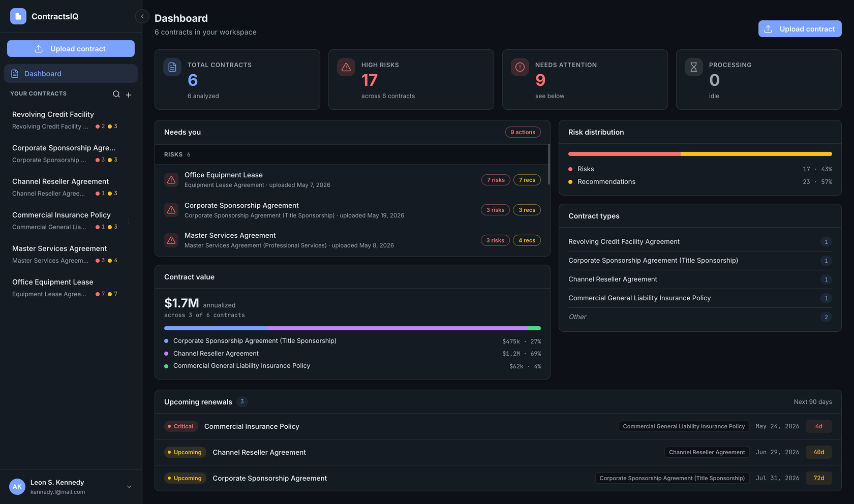Click the Next 90 days label
Image resolution: width=854 pixels, height=504 pixels.
[813, 402]
